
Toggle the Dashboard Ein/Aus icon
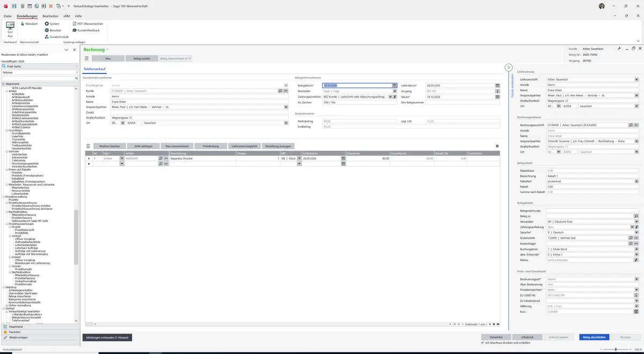pos(10,29)
